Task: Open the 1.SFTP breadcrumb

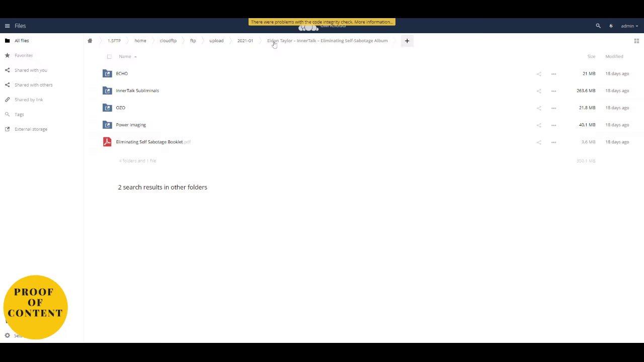Action: coord(114,41)
